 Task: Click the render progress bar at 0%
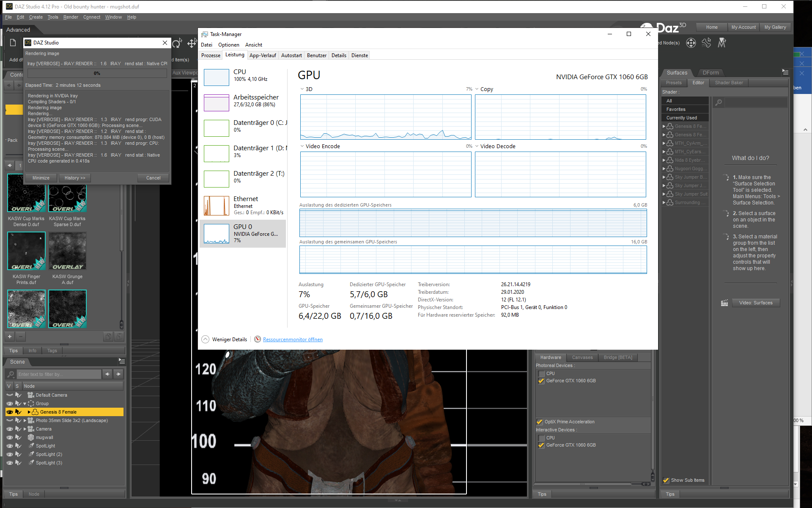(97, 73)
